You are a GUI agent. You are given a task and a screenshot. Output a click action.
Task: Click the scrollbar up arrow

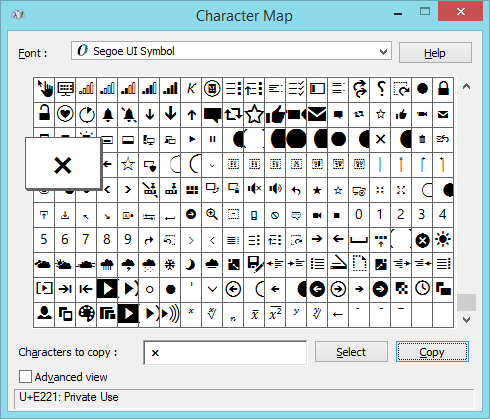click(x=466, y=87)
